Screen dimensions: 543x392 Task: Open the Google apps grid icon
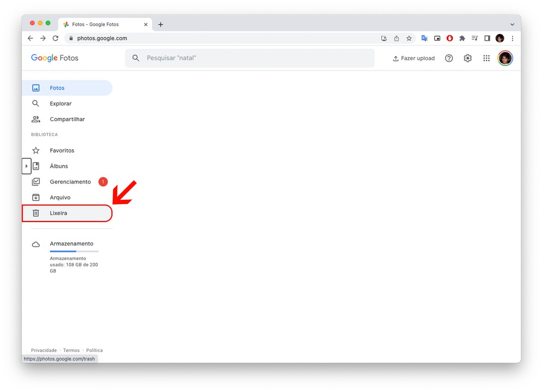click(486, 58)
